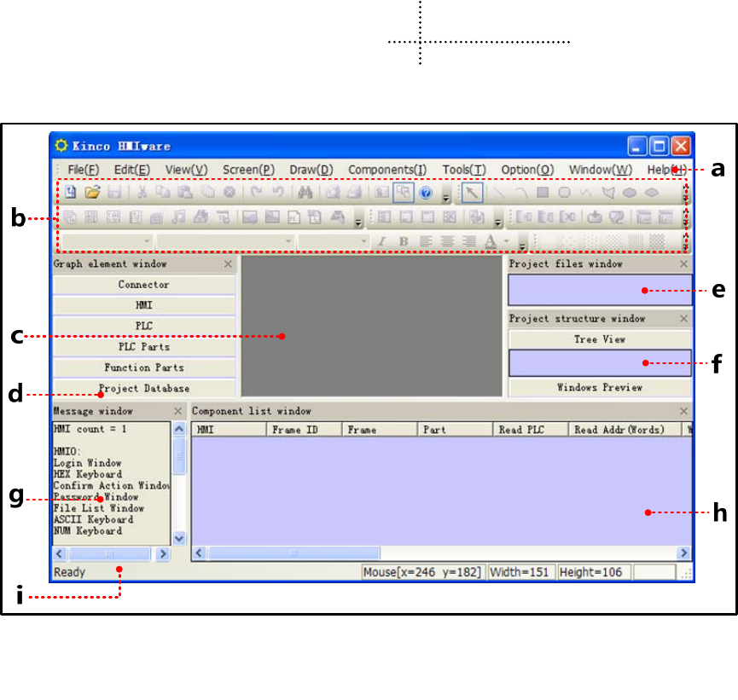Click the Find binoculars icon
738x700 pixels.
305,193
